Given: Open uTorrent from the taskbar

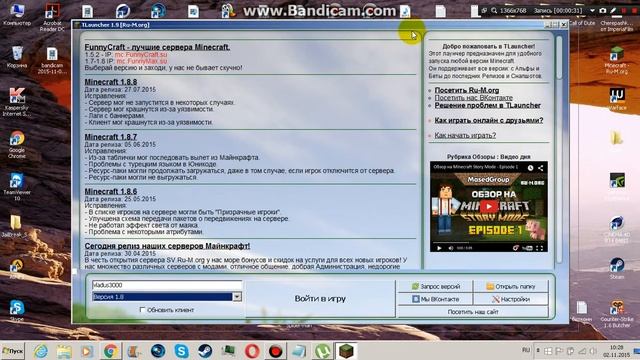Looking at the screenshot, I should (323, 351).
